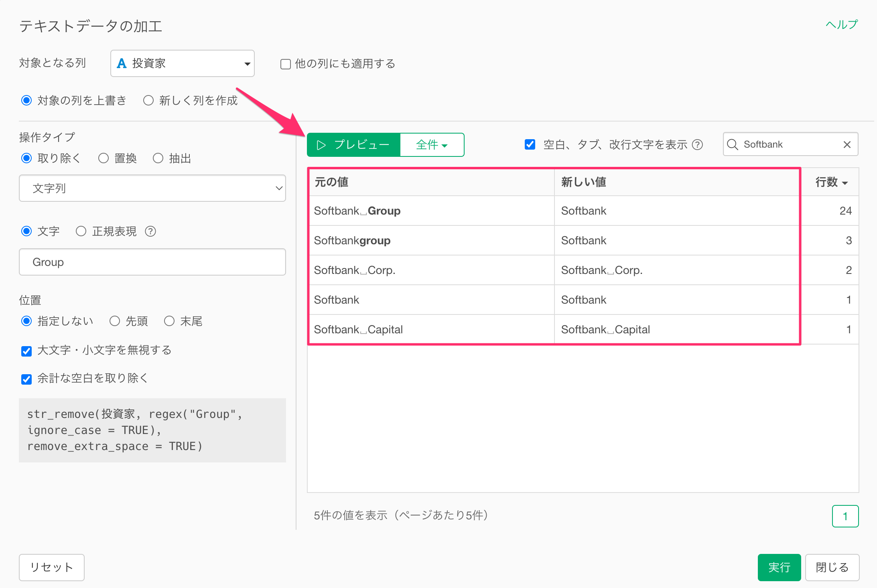Viewport: 877px width, 588px height.
Task: Click the 実行 button
Action: click(779, 567)
